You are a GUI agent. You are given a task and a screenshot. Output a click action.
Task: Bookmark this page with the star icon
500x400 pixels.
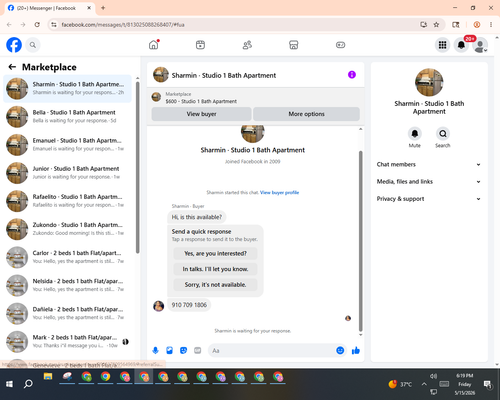[436, 25]
